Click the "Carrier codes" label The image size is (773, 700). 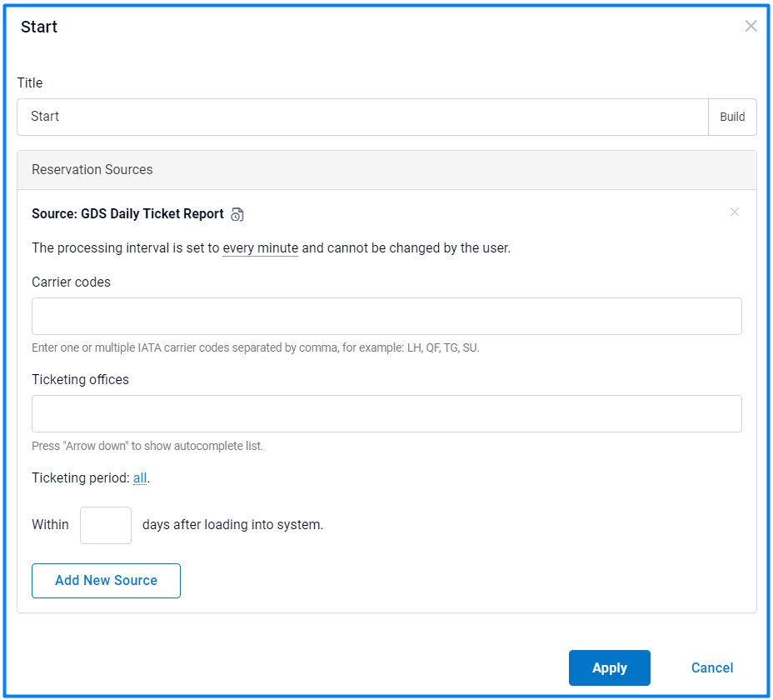coord(71,282)
